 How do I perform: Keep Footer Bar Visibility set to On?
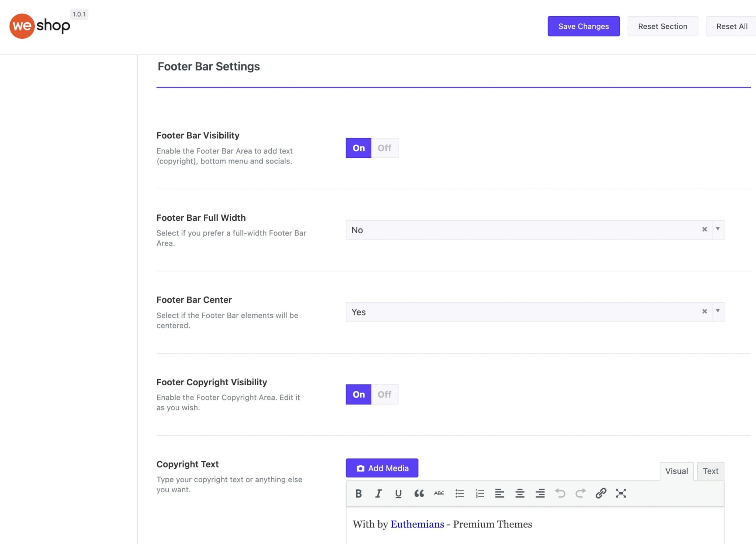pyautogui.click(x=358, y=148)
